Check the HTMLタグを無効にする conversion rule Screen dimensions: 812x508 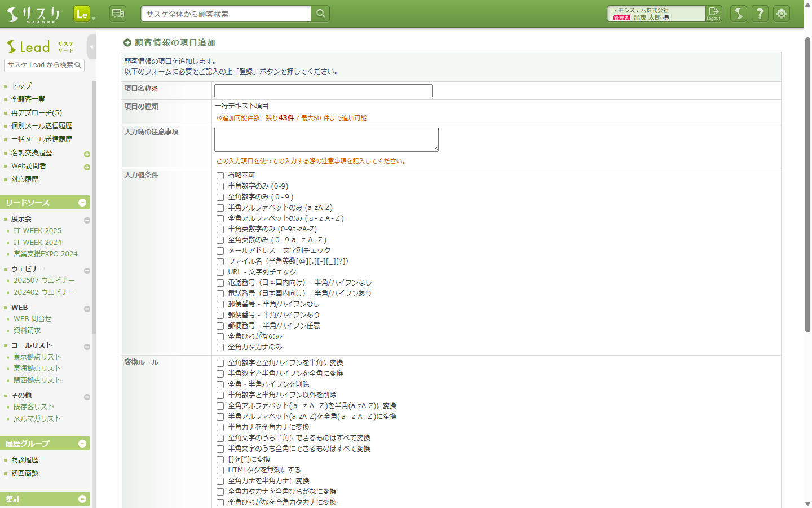click(x=220, y=470)
